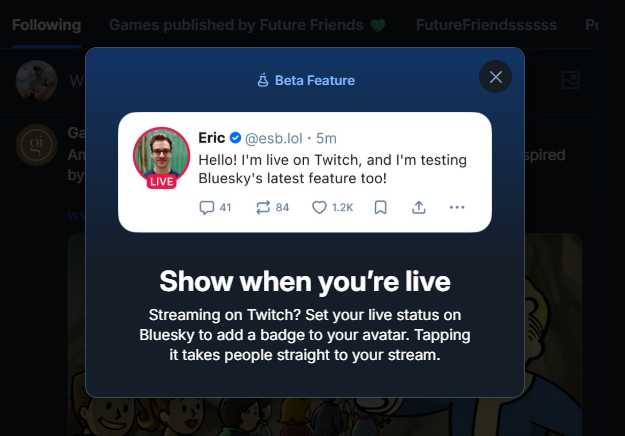Viewport: 625px width, 436px height.
Task: Click the 5m post timestamp
Action: 327,137
